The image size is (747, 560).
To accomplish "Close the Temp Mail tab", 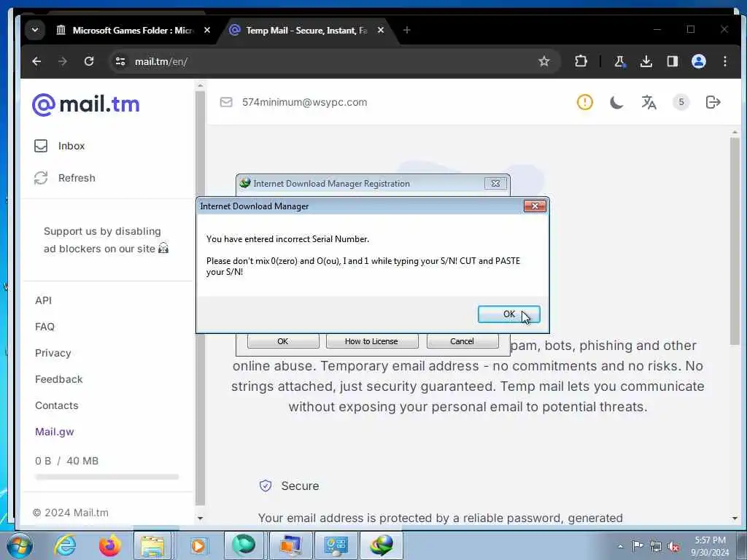I will pos(381,30).
